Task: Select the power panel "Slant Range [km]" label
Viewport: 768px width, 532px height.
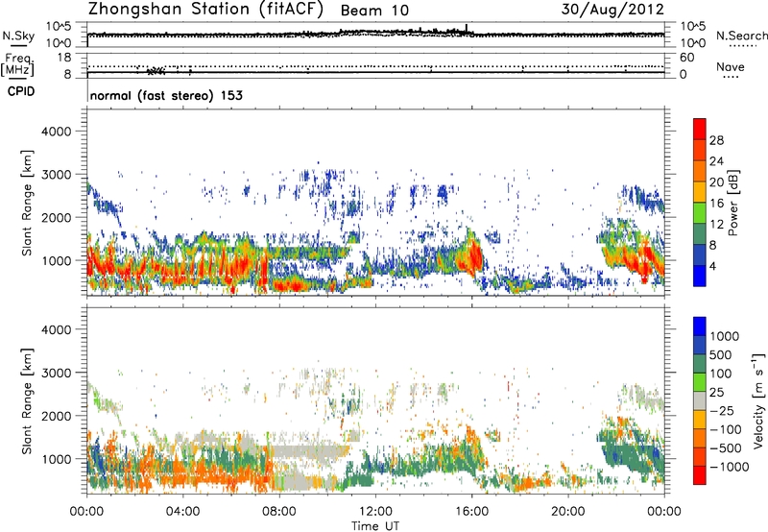Action: [27, 203]
